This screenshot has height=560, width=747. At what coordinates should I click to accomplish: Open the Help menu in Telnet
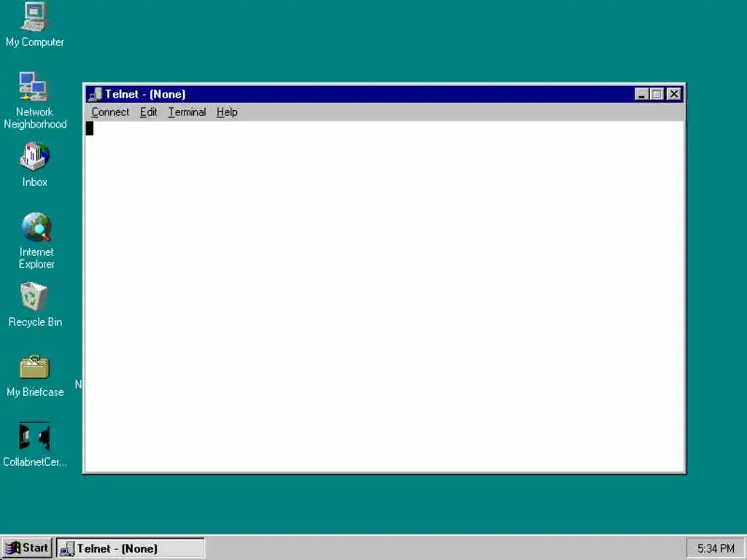tap(227, 112)
